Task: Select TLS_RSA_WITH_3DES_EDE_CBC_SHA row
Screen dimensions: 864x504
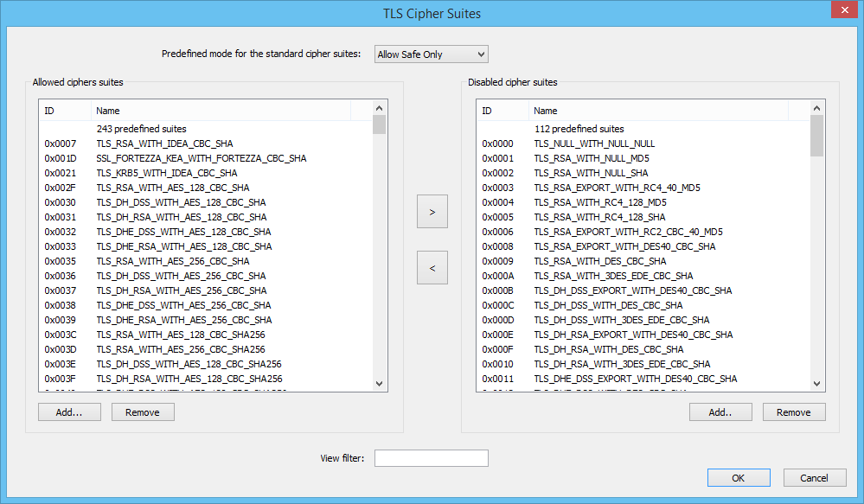Action: (x=643, y=276)
